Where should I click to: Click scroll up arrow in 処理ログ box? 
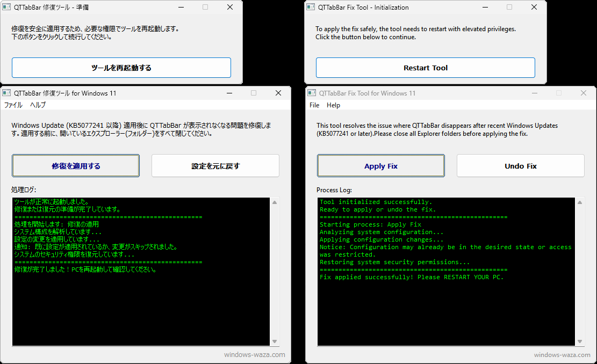pyautogui.click(x=275, y=202)
